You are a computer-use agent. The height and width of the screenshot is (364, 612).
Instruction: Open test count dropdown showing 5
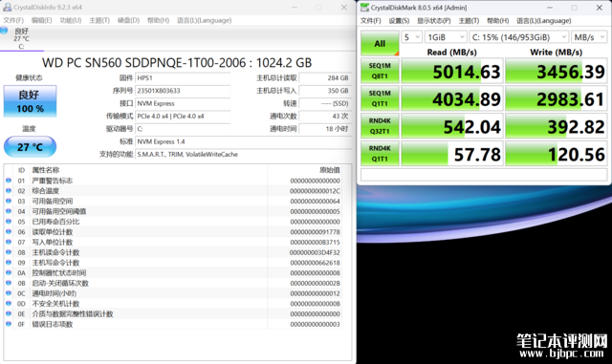click(x=411, y=37)
